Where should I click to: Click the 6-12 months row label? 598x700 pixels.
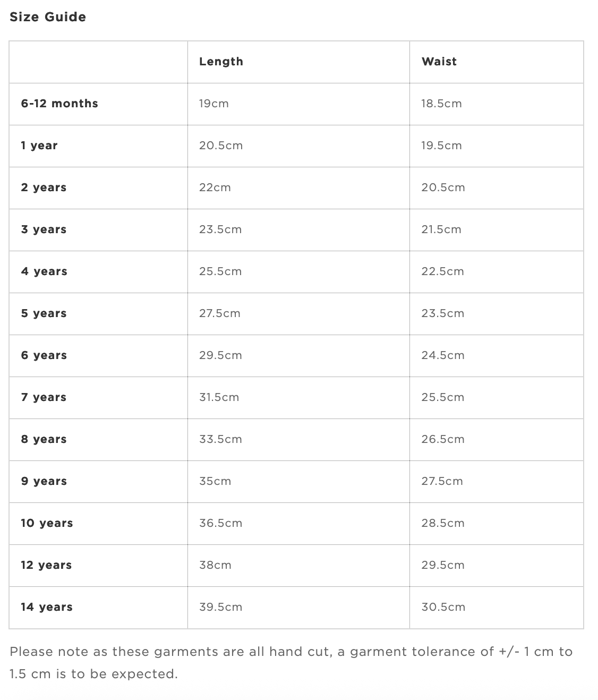click(59, 104)
